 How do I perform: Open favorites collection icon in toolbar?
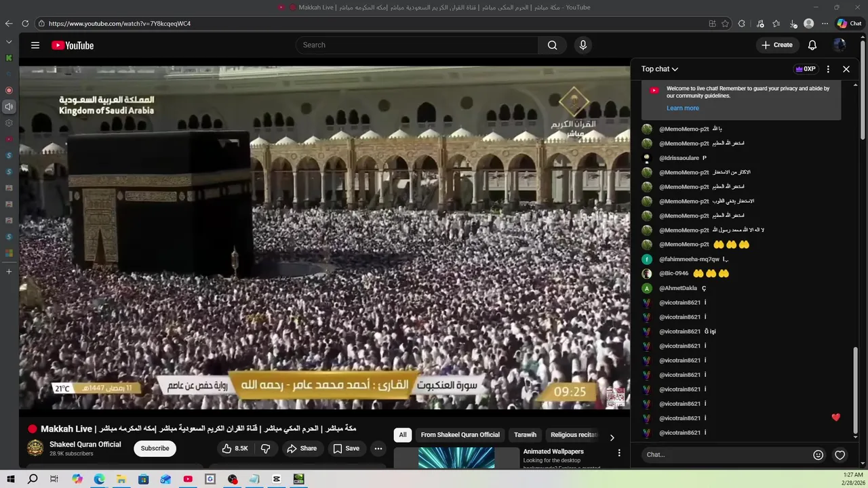tap(776, 24)
